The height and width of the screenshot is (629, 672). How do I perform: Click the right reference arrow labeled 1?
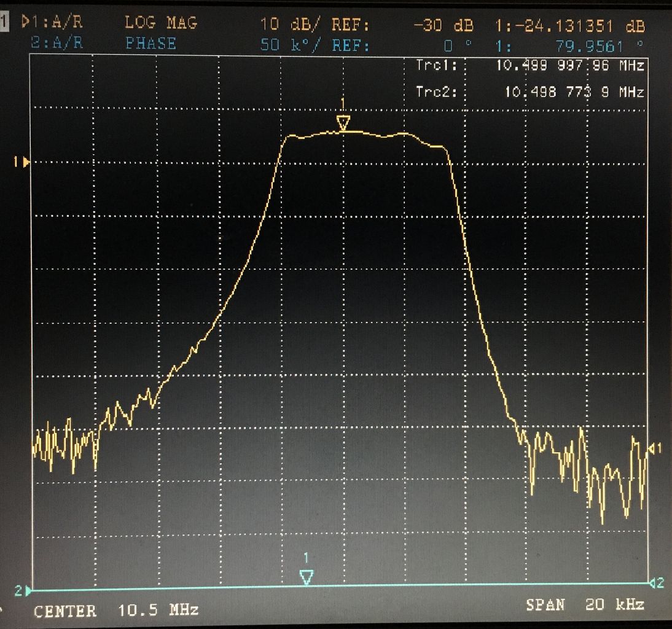655,448
